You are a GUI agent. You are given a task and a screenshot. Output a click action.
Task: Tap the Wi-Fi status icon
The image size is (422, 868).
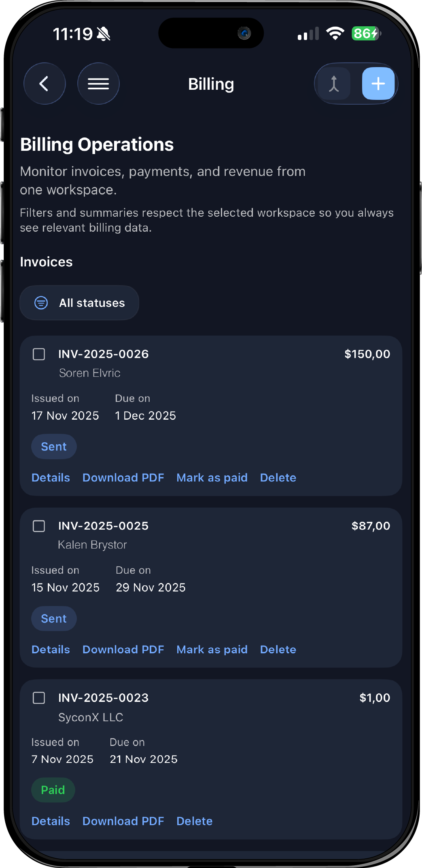click(335, 34)
